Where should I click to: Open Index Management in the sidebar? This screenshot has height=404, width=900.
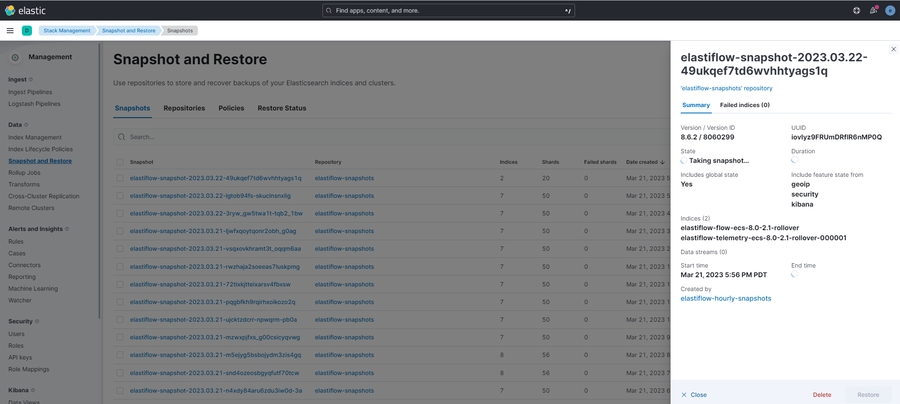point(35,137)
